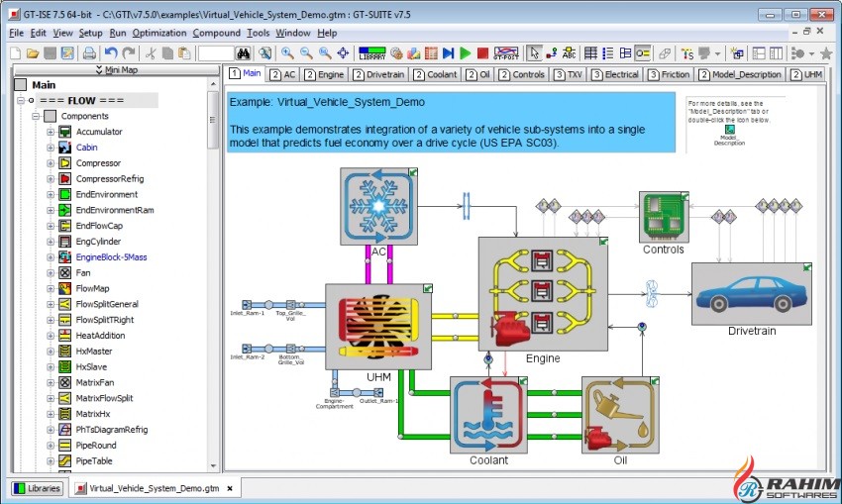Select the AC snowflake block on the canvas

pyautogui.click(x=377, y=205)
